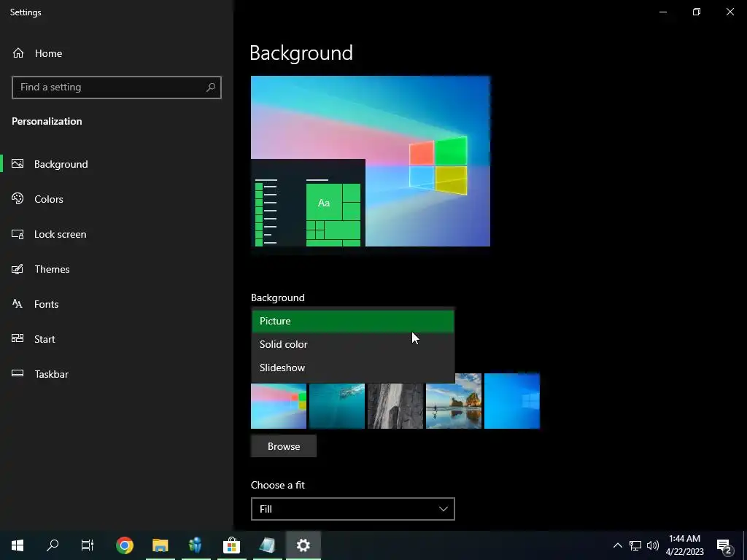Focus the Find a setting search box
747x560 pixels.
[116, 87]
